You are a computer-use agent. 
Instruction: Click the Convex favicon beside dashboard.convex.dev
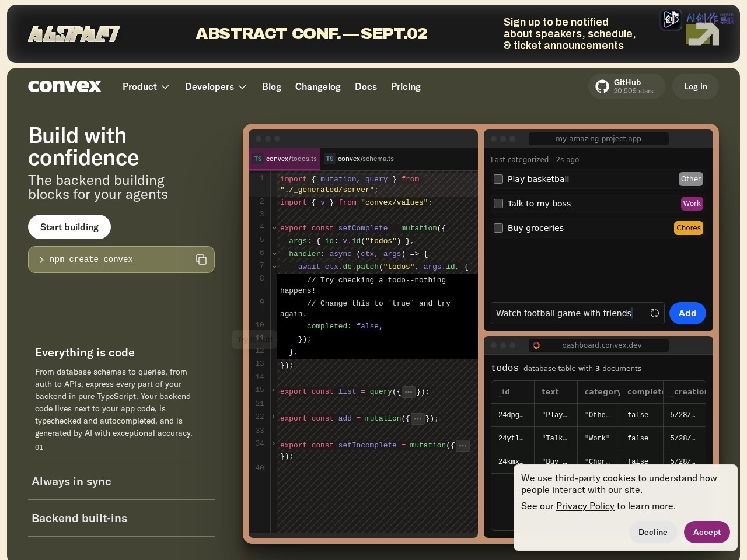point(536,345)
